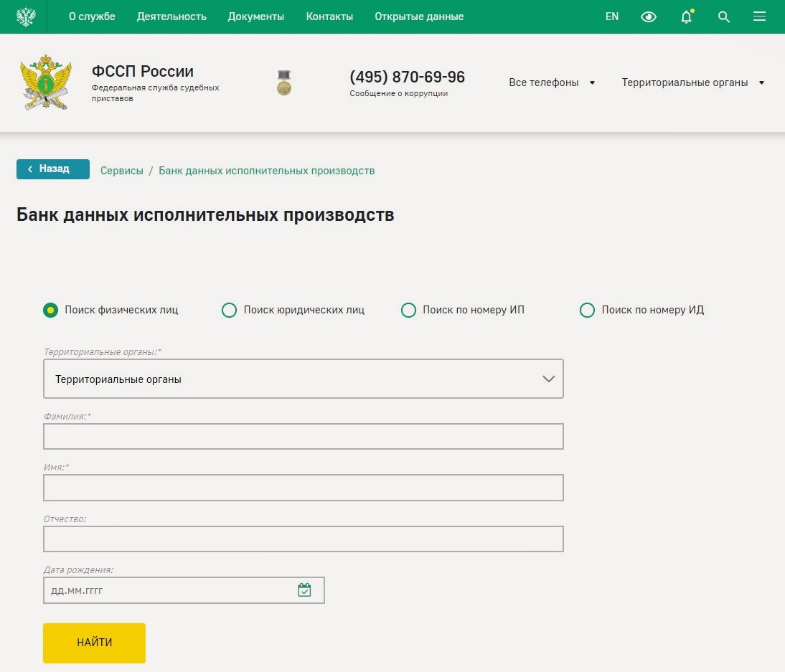
Task: Click into the 'Фамилия' input field
Action: tap(304, 436)
